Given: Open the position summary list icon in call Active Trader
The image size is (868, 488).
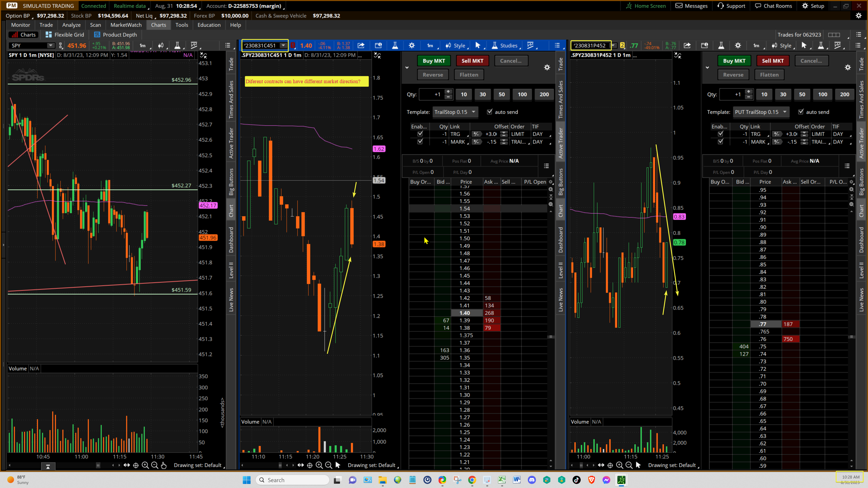Looking at the screenshot, I should 546,166.
